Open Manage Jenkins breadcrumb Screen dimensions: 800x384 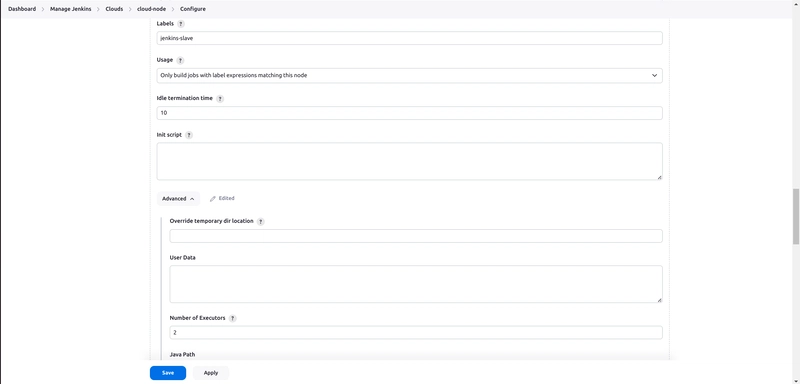pyautogui.click(x=70, y=9)
